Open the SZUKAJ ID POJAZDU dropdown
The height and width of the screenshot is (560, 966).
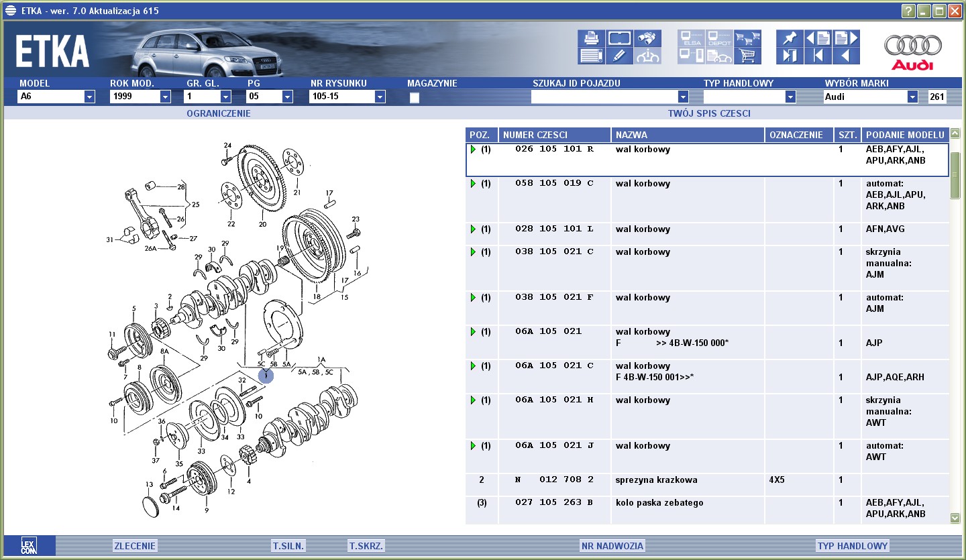pyautogui.click(x=683, y=97)
